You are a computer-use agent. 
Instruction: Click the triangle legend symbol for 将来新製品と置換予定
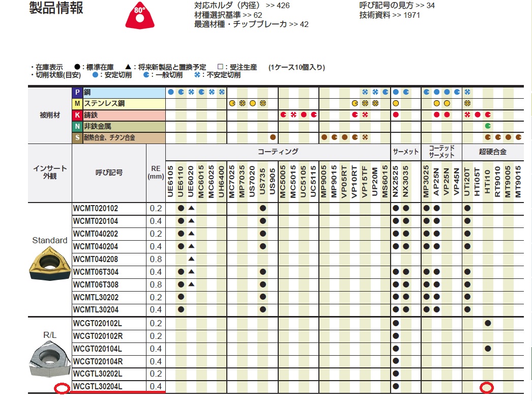[128, 67]
